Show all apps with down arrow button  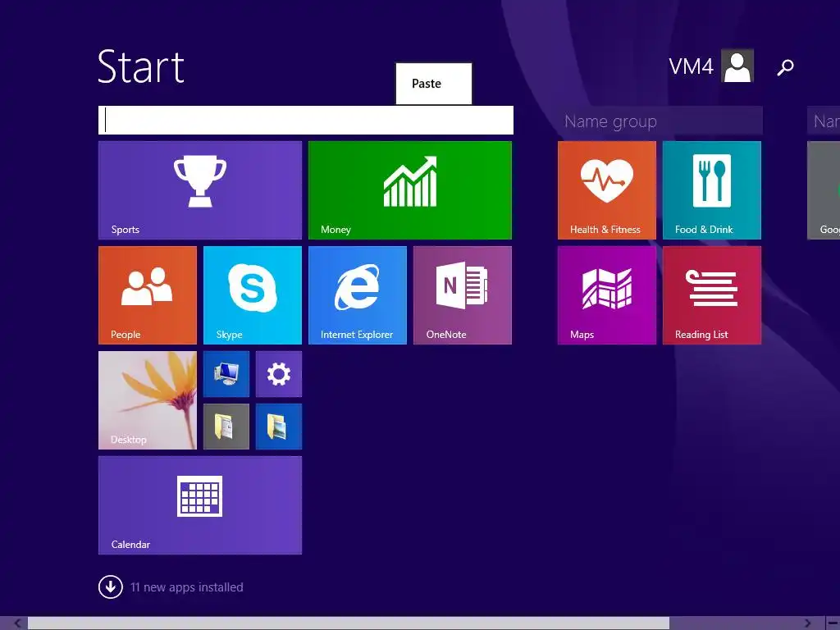click(x=111, y=587)
